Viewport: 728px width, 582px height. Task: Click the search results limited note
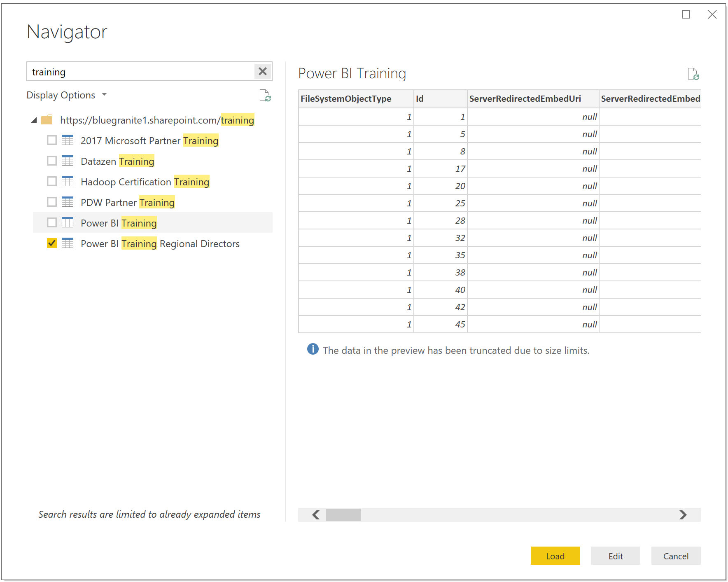point(149,514)
